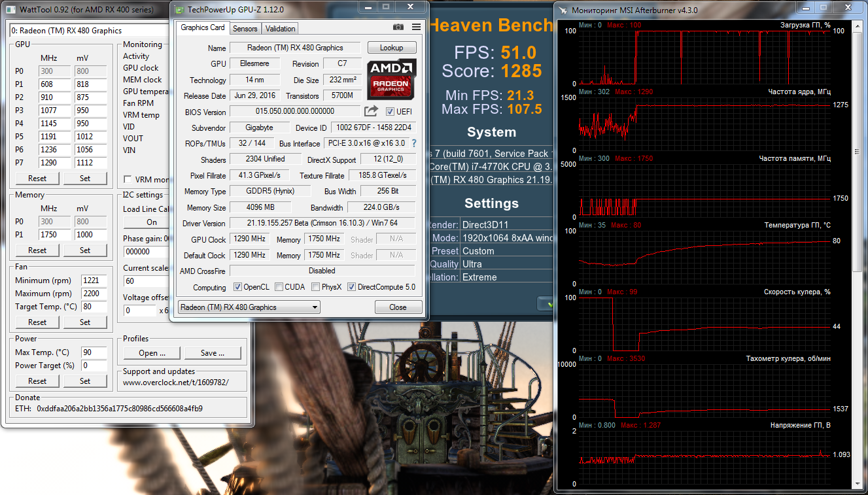Open the GPU-Z hamburger menu icon
Viewport: 868px width, 495px height.
[x=416, y=27]
